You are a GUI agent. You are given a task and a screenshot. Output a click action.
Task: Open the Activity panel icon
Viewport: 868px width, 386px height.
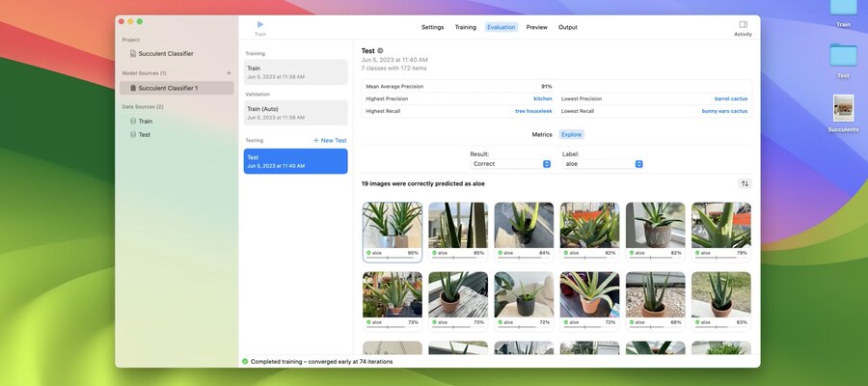point(743,24)
